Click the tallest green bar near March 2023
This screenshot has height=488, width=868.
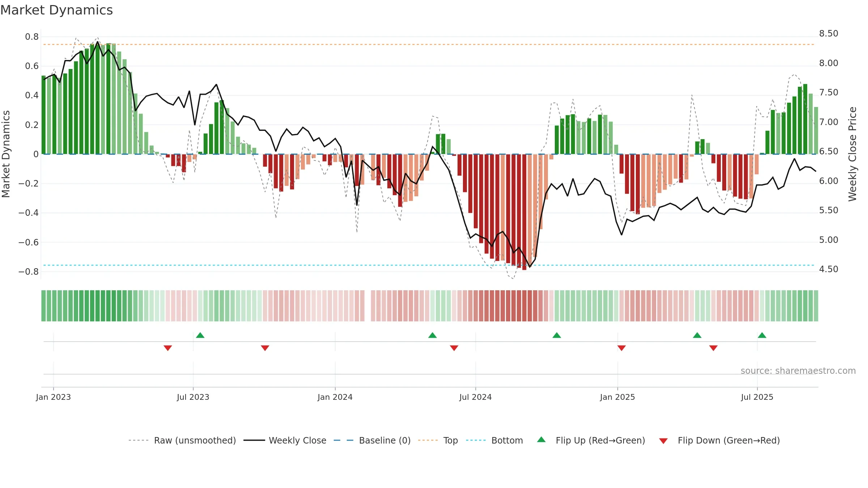[x=109, y=99]
